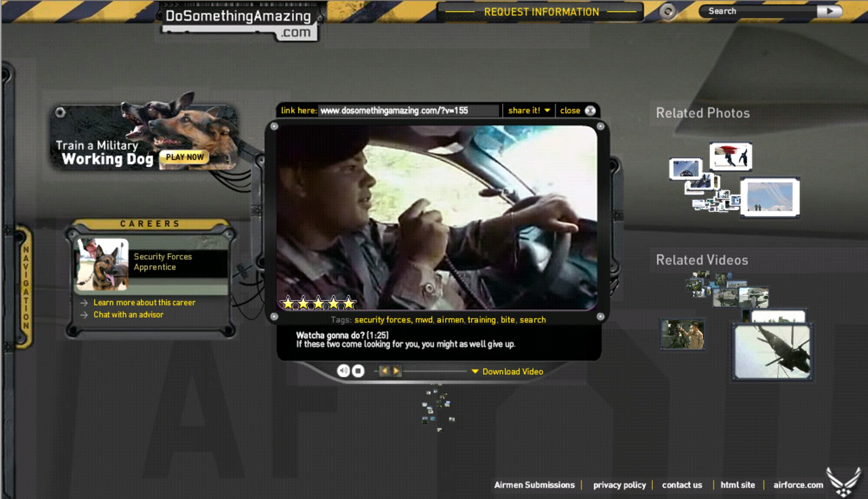Open the share it! dropdown
Image resolution: width=868 pixels, height=499 pixels.
coord(529,111)
